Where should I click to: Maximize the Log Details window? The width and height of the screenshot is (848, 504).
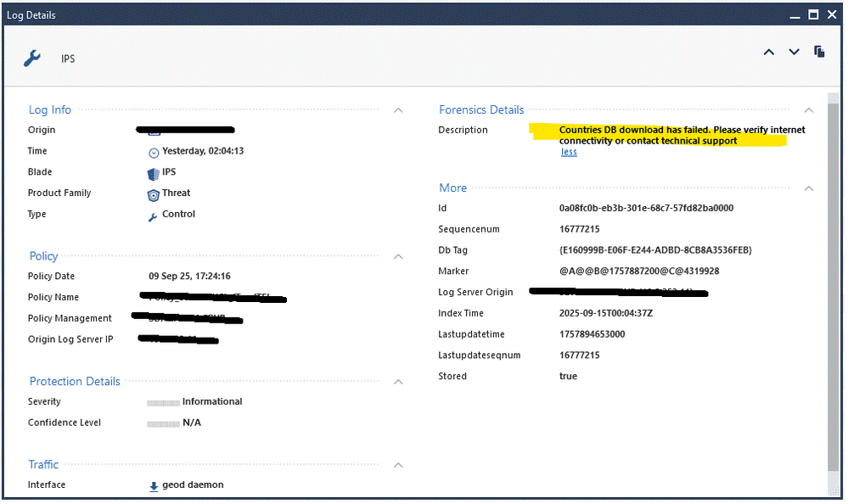[x=812, y=14]
